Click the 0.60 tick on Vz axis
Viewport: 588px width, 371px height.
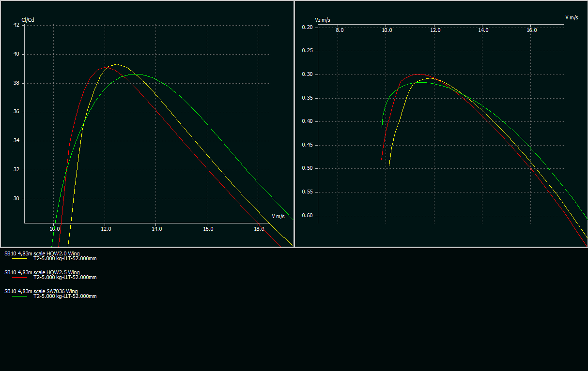tap(307, 216)
